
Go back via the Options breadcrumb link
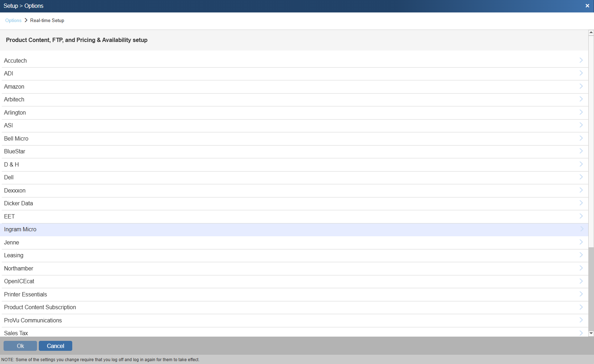point(13,20)
